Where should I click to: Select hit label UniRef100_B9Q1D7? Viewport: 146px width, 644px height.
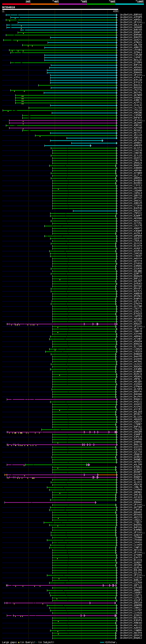131,324
